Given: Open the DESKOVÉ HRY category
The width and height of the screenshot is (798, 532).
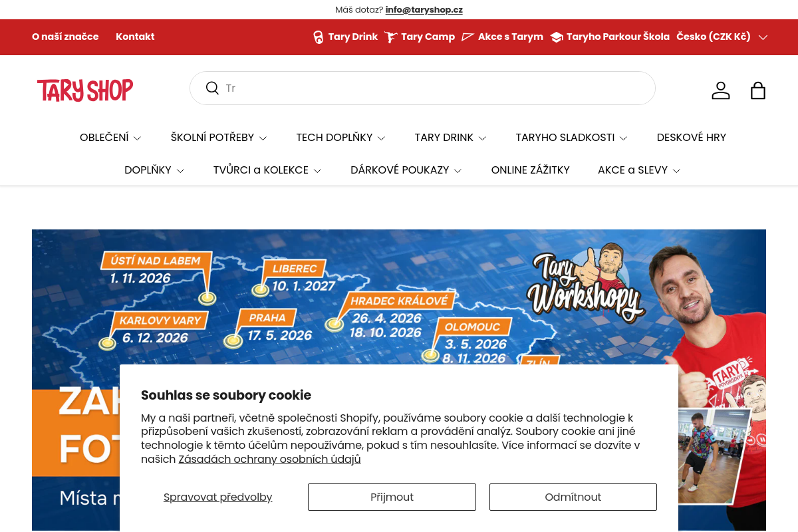Looking at the screenshot, I should pos(692,138).
